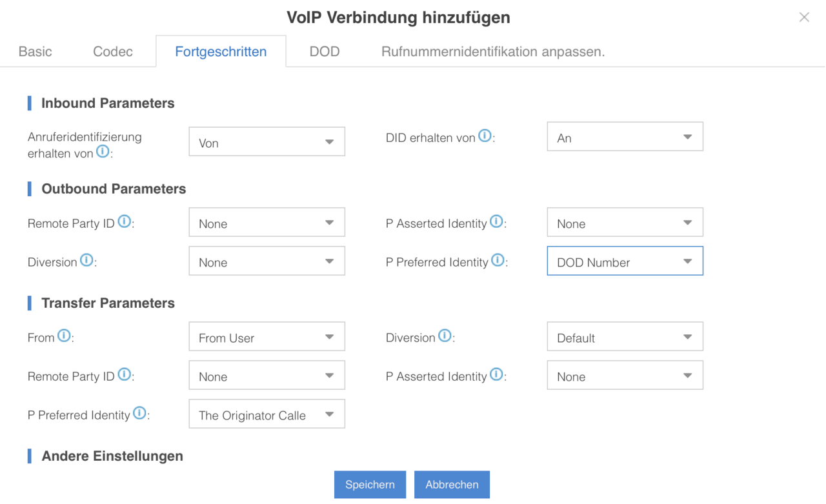The image size is (826, 504).
Task: Click info icon for Outbound Remote Party ID
Action: pos(125,222)
